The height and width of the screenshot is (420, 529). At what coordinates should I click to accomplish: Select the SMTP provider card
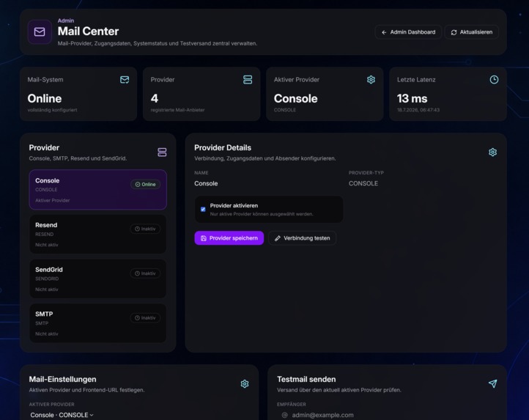pos(98,323)
